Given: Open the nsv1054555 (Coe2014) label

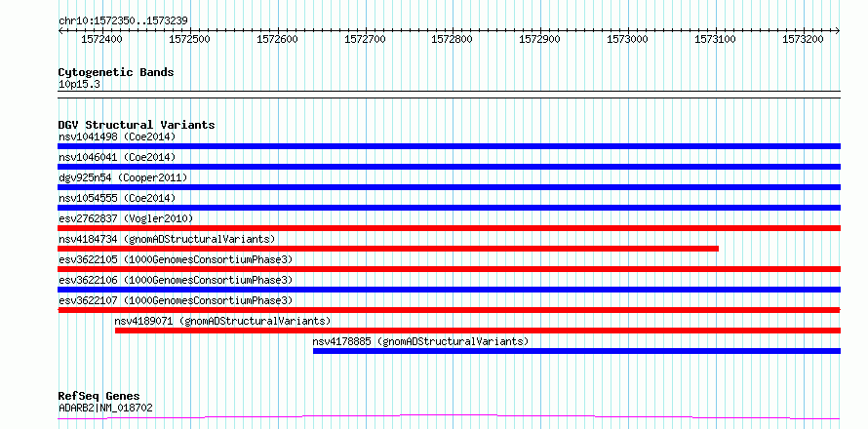Looking at the screenshot, I should coord(117,198).
